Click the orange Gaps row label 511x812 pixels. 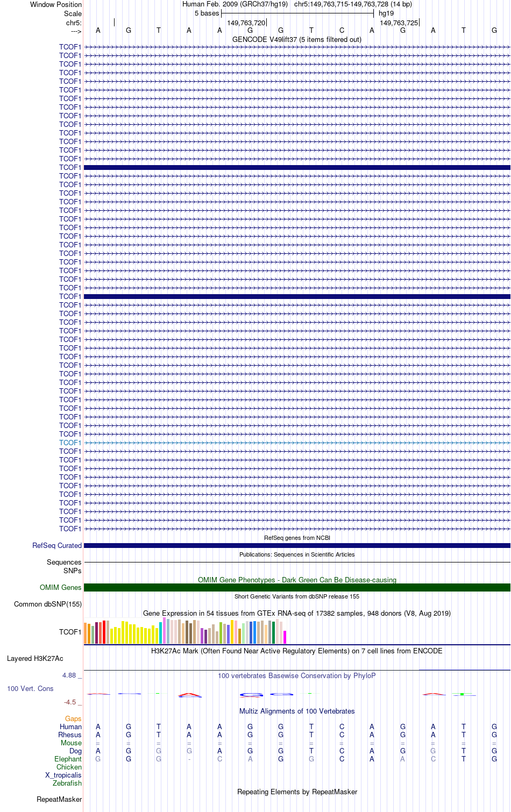pos(73,718)
